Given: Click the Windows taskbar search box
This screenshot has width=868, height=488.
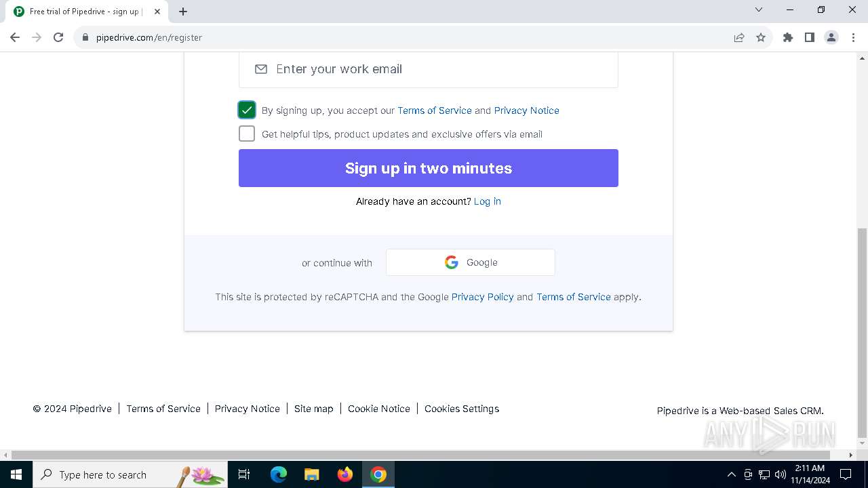Looking at the screenshot, I should [x=130, y=474].
